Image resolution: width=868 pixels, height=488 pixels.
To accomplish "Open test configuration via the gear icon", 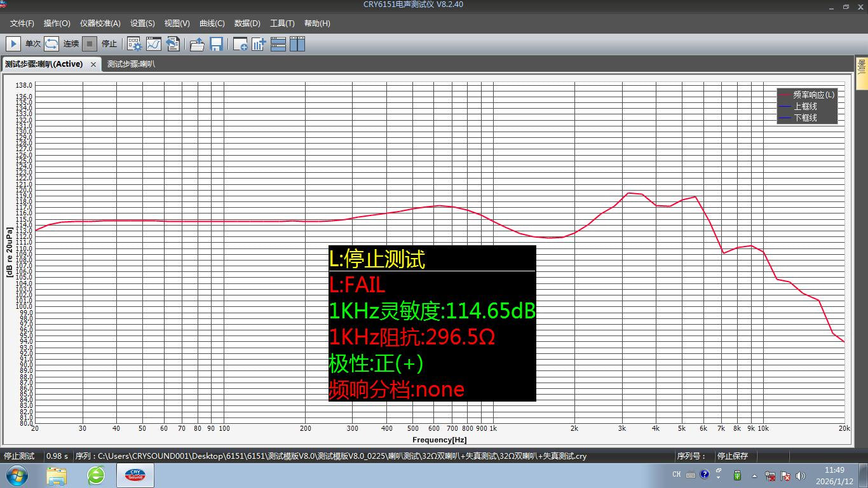I will click(x=133, y=44).
